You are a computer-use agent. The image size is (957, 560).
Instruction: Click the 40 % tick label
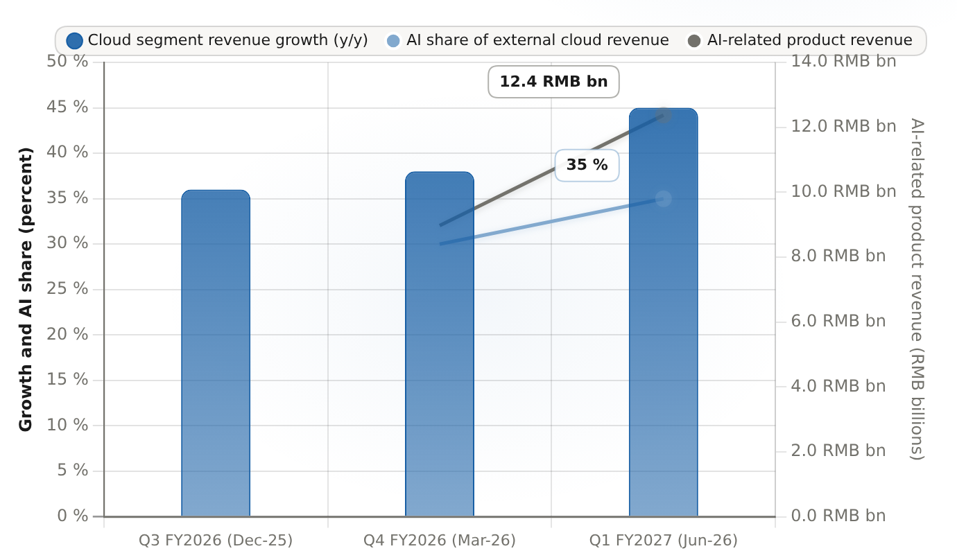tap(68, 152)
